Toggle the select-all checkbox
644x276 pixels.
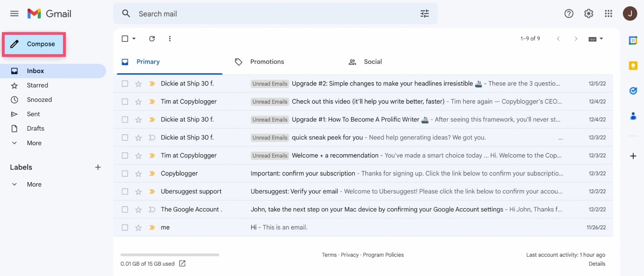(x=125, y=39)
